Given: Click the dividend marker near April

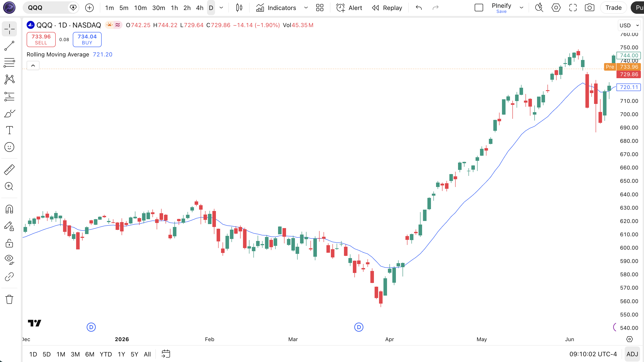Looking at the screenshot, I should pyautogui.click(x=359, y=327).
